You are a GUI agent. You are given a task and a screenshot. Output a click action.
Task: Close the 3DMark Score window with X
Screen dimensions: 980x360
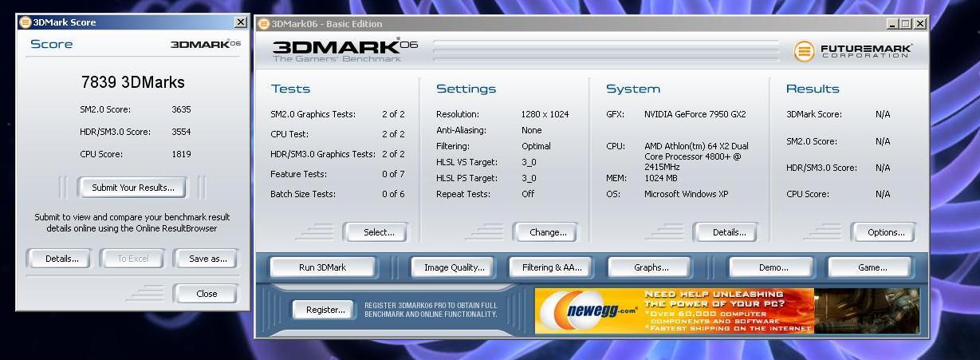[x=240, y=22]
